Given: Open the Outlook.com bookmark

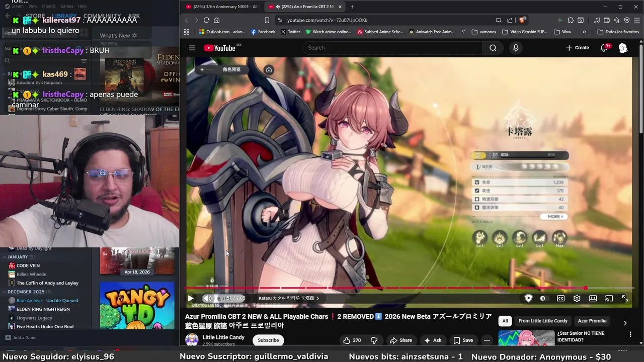Looking at the screenshot, I should tap(221, 32).
